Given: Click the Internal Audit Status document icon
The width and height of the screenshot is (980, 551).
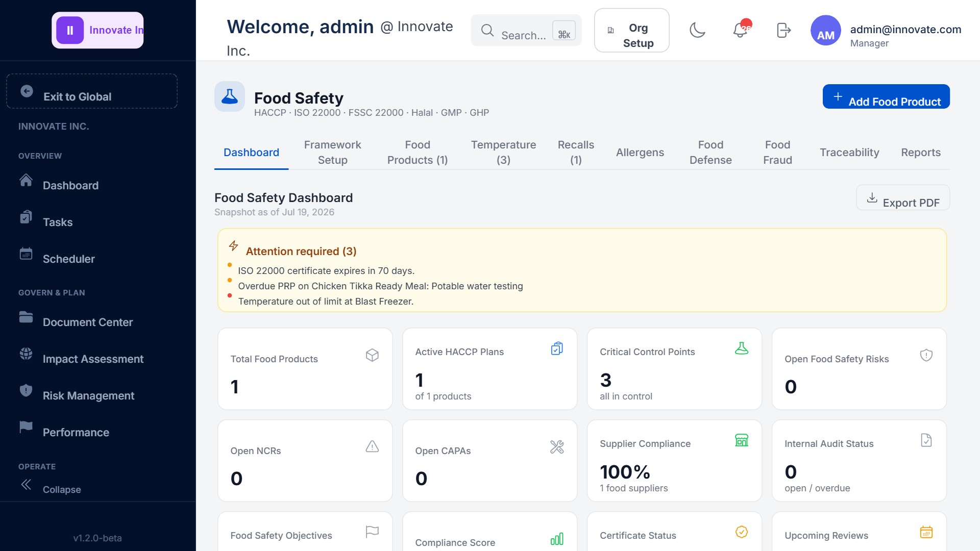Looking at the screenshot, I should tap(926, 440).
